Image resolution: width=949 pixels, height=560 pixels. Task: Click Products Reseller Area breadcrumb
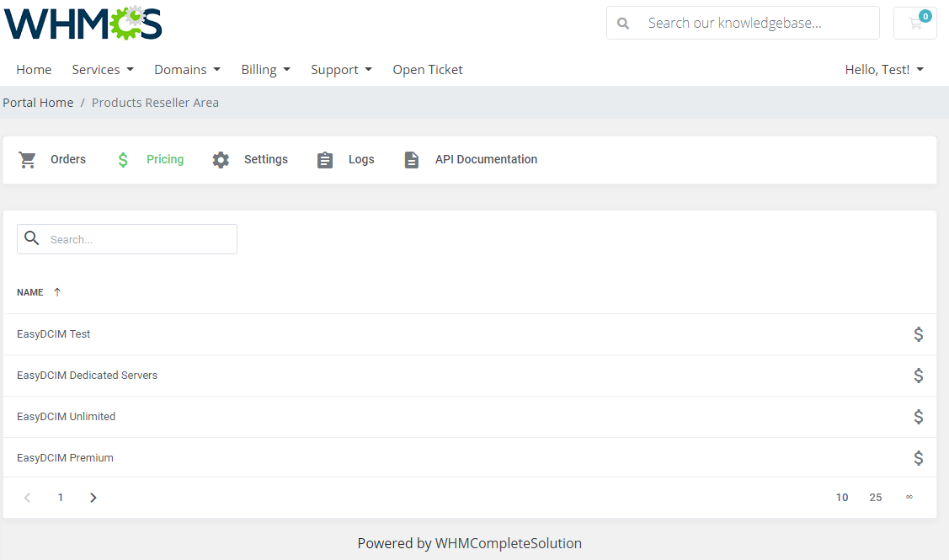(x=155, y=103)
